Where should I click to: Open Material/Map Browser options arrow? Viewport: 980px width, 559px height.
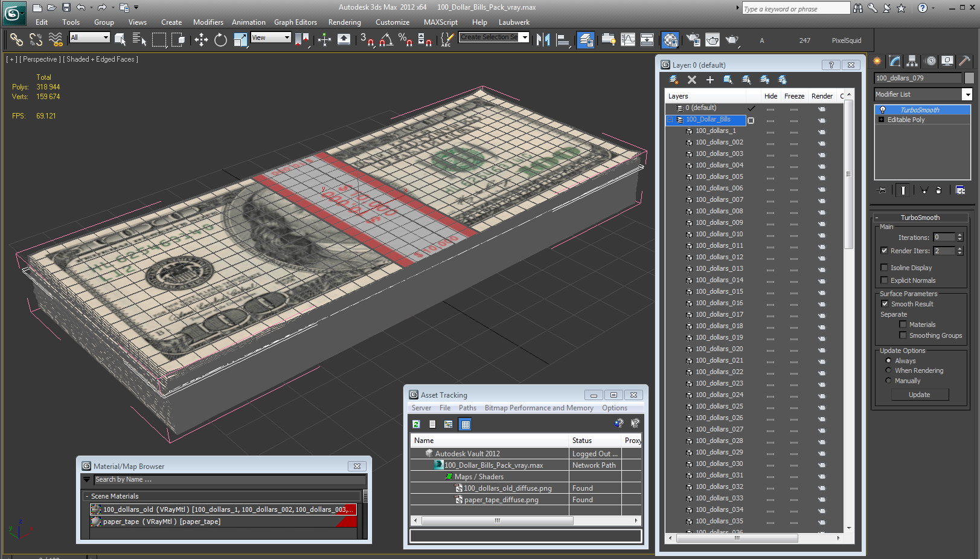pos(87,479)
